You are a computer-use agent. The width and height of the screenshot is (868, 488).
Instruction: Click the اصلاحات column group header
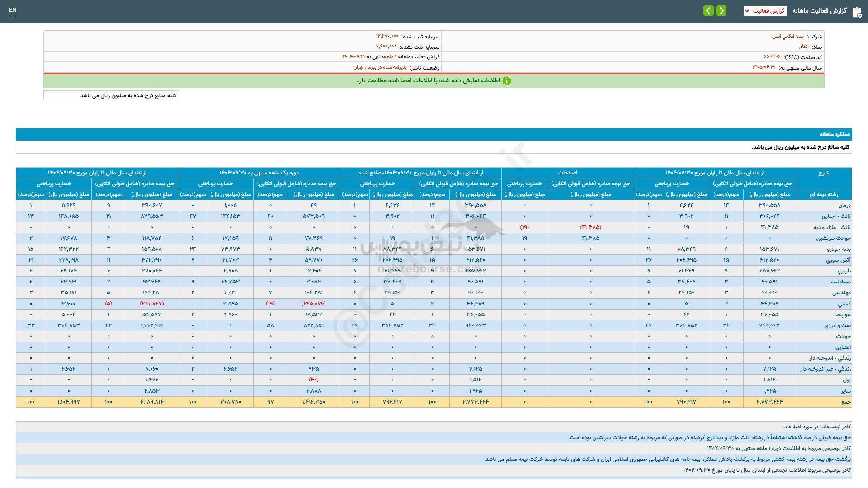[x=567, y=173]
